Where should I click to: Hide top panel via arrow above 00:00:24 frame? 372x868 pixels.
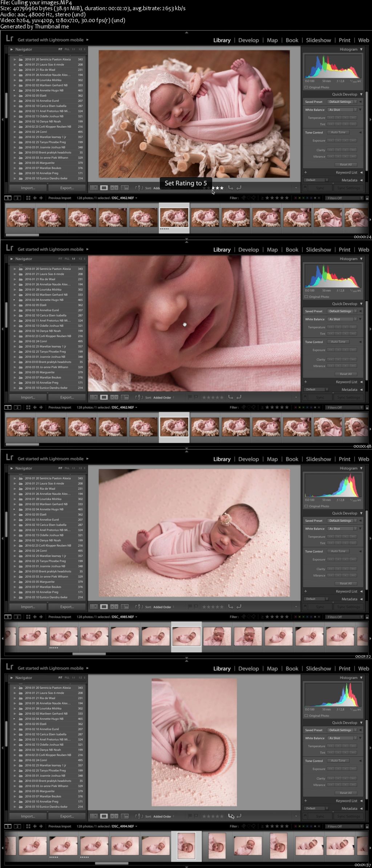click(186, 32)
